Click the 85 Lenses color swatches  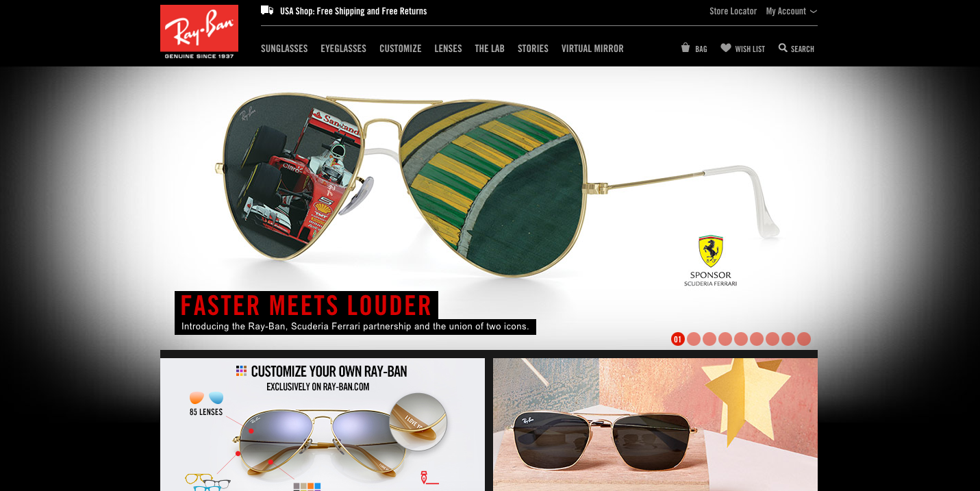click(206, 398)
